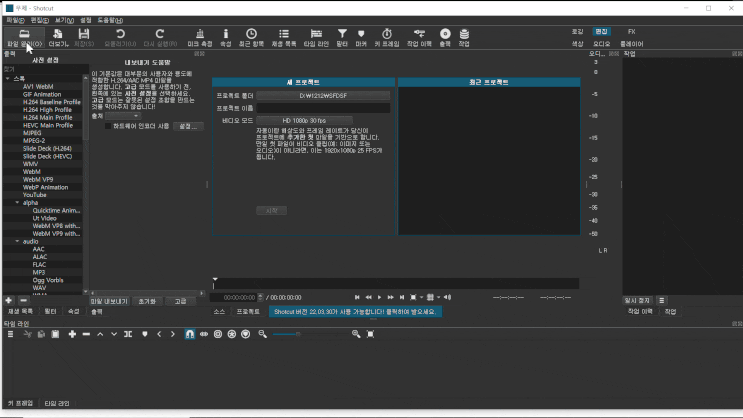Open the Playlist toolbar icon
743x418 pixels.
pos(284,37)
